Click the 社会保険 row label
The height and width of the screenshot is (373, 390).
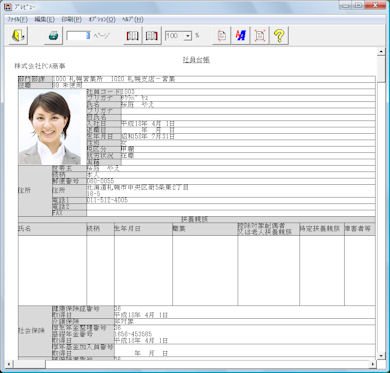point(31,330)
